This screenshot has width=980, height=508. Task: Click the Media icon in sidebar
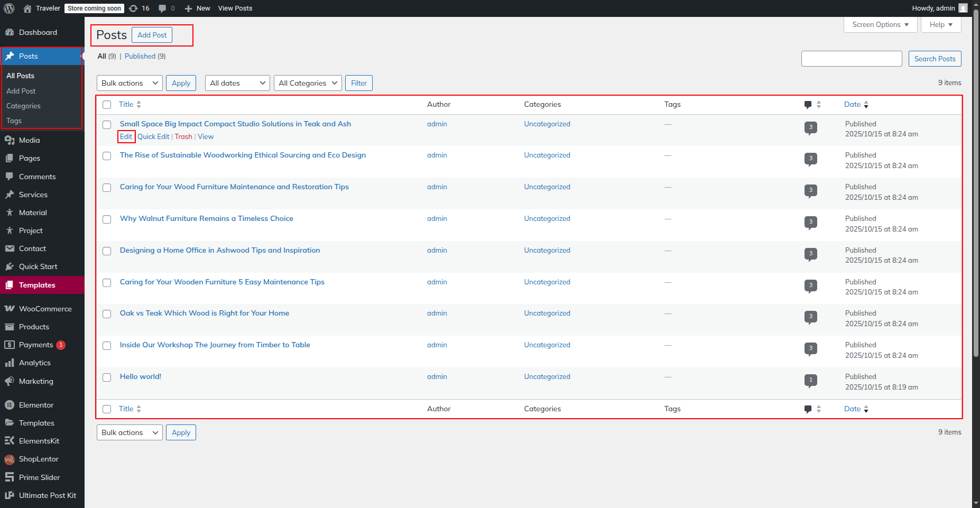tap(10, 140)
